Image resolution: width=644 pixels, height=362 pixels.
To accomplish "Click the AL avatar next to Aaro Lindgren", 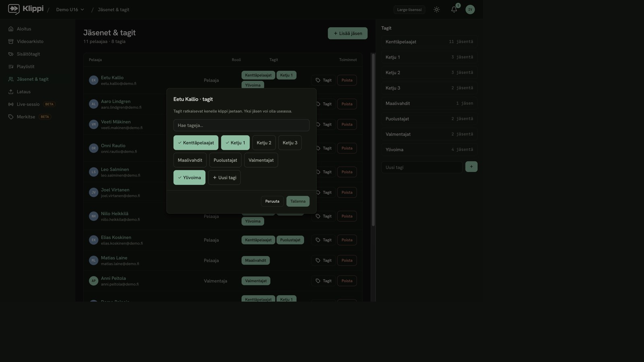I will click(x=93, y=104).
